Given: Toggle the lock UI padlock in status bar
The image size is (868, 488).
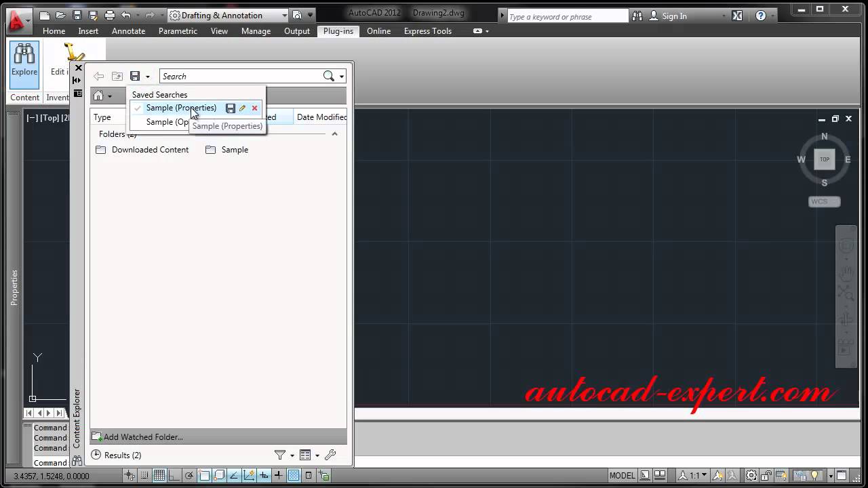Looking at the screenshot, I should click(x=766, y=476).
